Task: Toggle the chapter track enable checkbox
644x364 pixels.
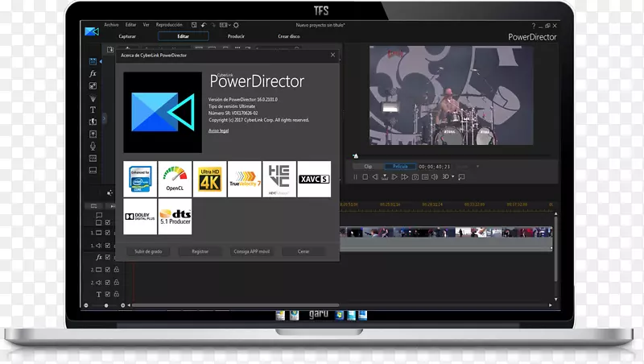Action: click(x=108, y=222)
